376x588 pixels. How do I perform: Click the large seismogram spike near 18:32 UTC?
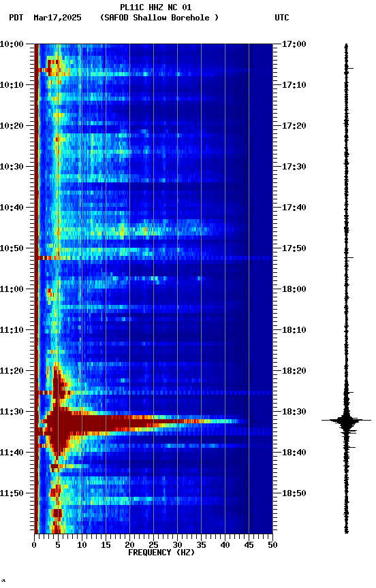pos(346,421)
